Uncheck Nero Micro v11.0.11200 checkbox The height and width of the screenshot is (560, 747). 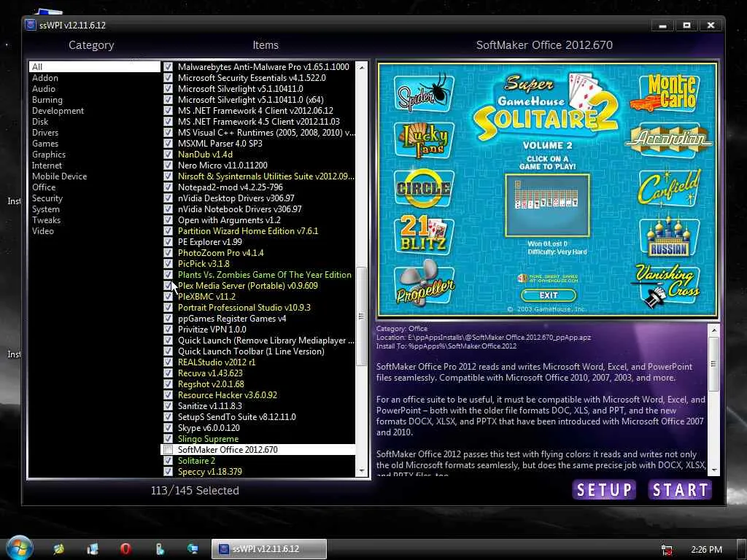coord(168,166)
